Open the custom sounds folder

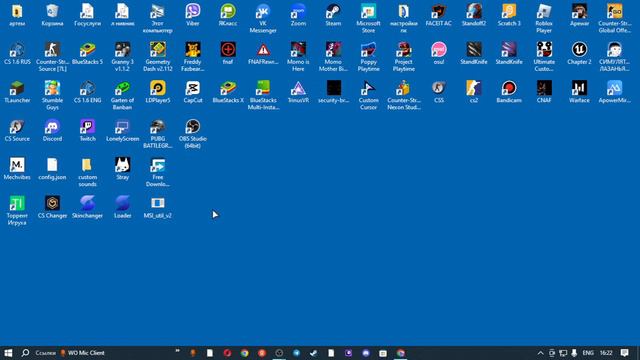87,172
